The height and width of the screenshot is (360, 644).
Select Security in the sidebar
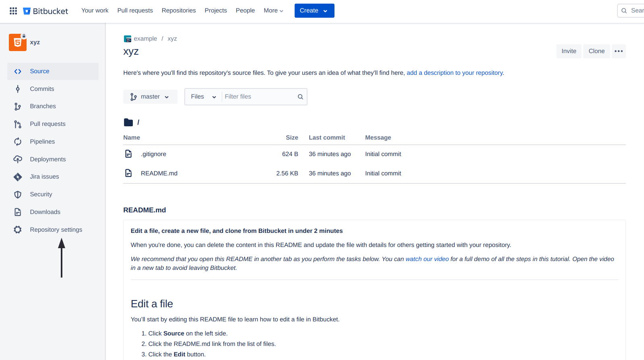coord(53,194)
